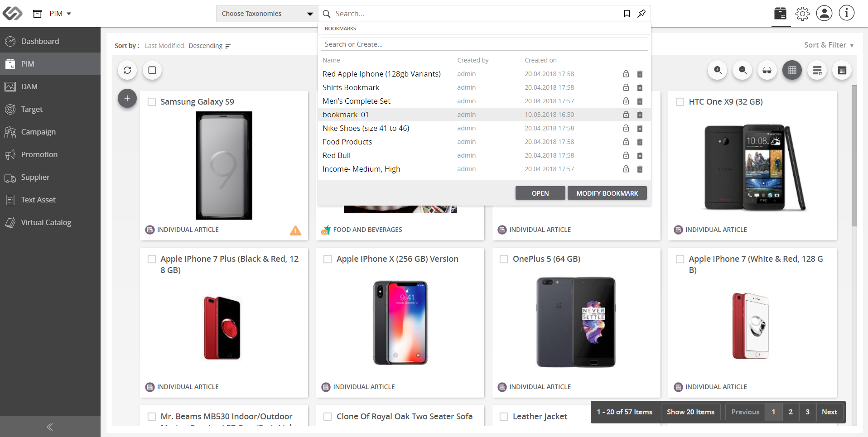Image resolution: width=868 pixels, height=437 pixels.
Task: Check the Apple iPhone 7 Plus checkbox
Action: [x=152, y=259]
